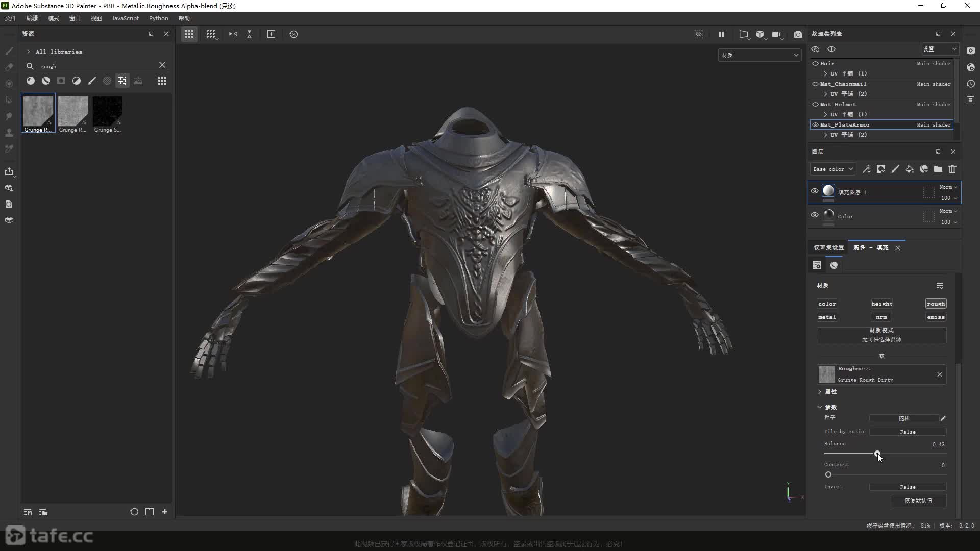The height and width of the screenshot is (551, 980).
Task: Toggle visibility of Mat_Chainmail texture set
Action: [x=815, y=84]
